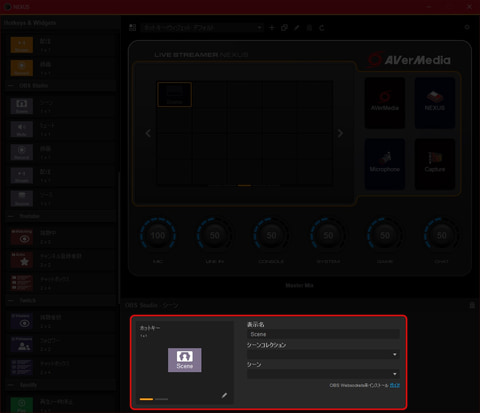The height and width of the screenshot is (413, 480).
Task: Select the orange Record hotkey at sidebar top
Action: [22, 68]
